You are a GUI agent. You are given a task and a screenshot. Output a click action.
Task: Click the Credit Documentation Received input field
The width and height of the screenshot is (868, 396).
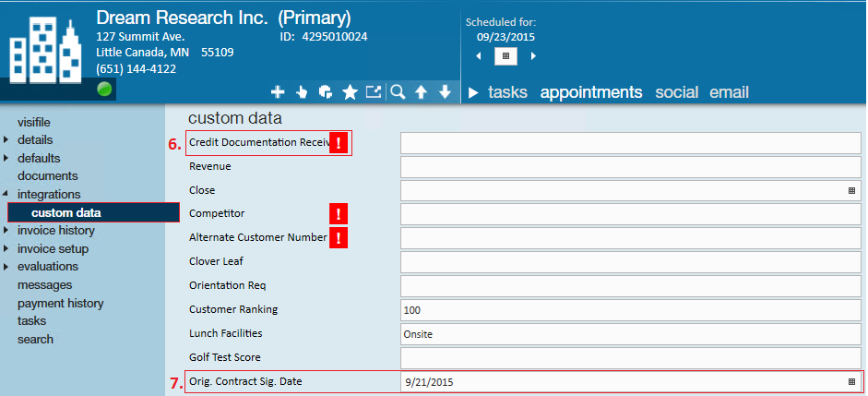pos(631,143)
